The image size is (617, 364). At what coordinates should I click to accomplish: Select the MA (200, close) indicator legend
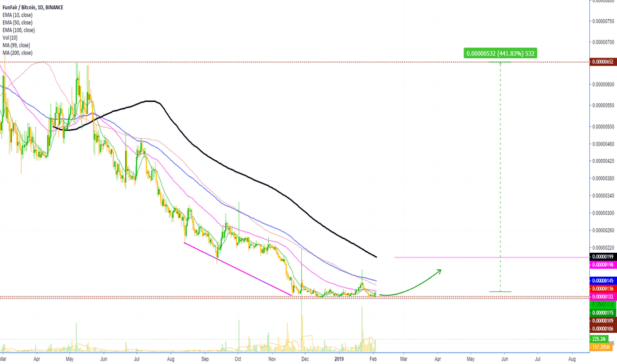[17, 53]
